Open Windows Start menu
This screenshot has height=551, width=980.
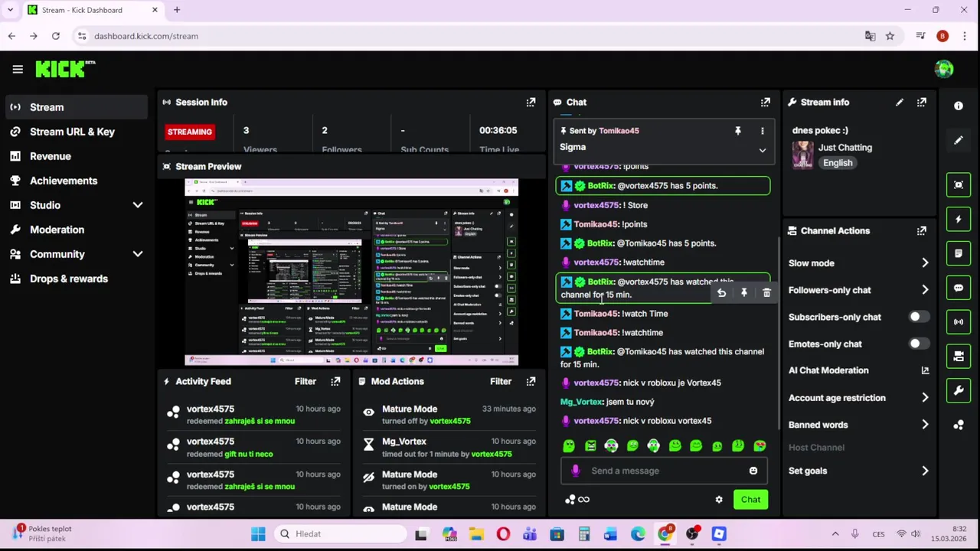point(258,534)
